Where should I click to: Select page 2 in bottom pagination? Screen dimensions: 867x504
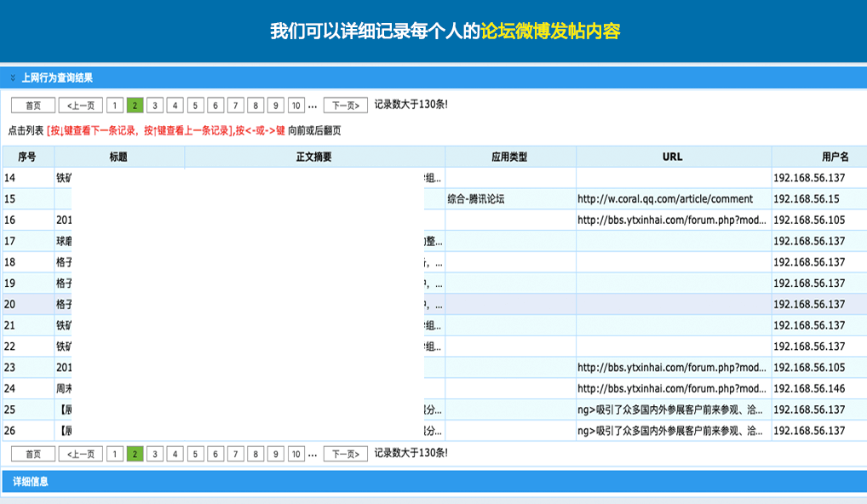click(135, 454)
